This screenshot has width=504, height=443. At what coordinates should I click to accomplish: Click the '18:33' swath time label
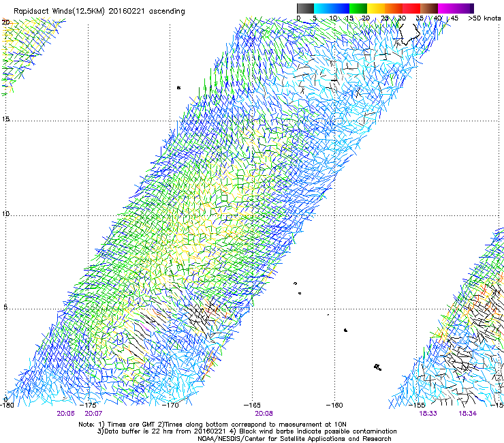[x=428, y=414]
